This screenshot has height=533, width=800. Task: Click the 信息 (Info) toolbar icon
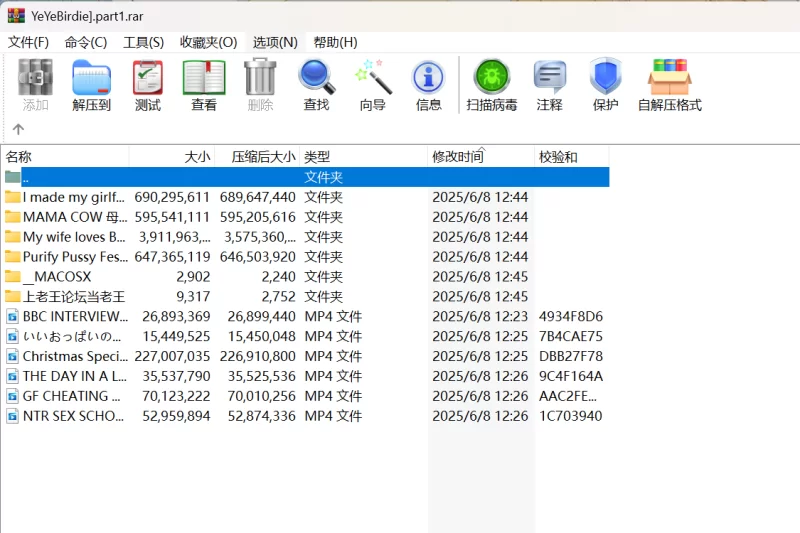[429, 78]
